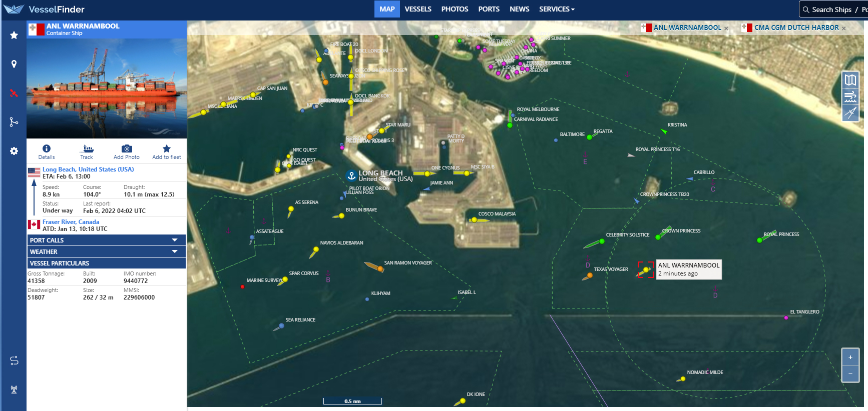Zoom in on the map
The width and height of the screenshot is (868, 411).
pos(850,357)
